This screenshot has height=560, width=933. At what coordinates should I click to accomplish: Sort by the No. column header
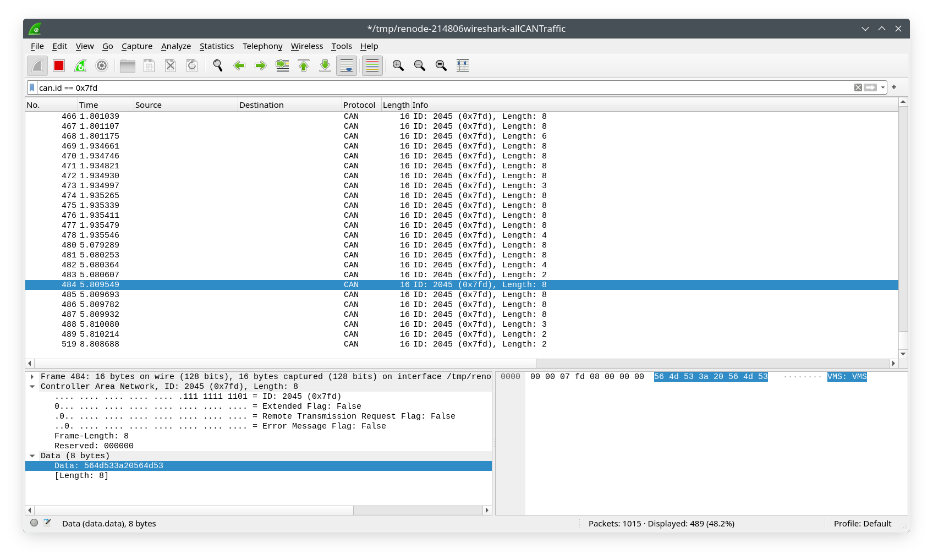pos(51,105)
